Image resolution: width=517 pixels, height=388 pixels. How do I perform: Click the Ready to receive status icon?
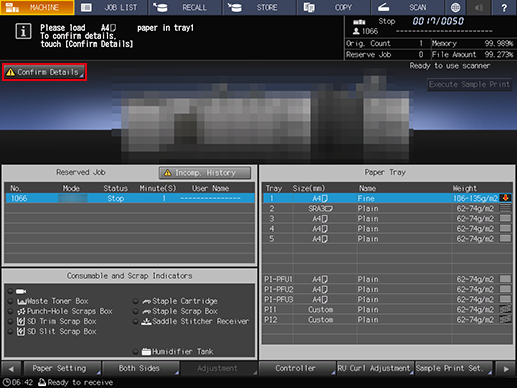[x=42, y=382]
